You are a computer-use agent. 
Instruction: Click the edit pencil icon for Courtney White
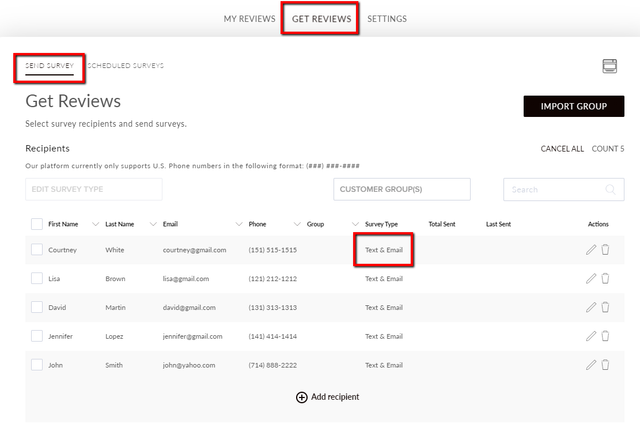pos(591,250)
